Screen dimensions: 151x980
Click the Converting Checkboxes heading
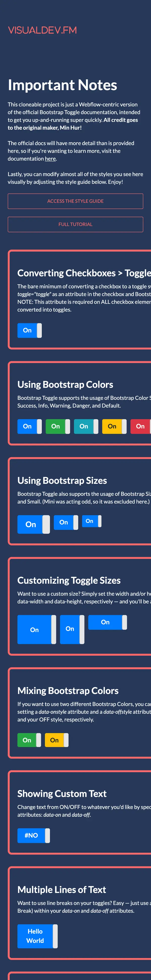coord(84,273)
